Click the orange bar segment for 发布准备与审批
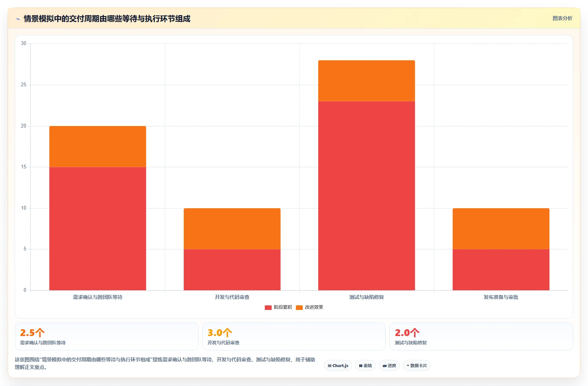Image resolution: width=588 pixels, height=386 pixels. [x=501, y=229]
